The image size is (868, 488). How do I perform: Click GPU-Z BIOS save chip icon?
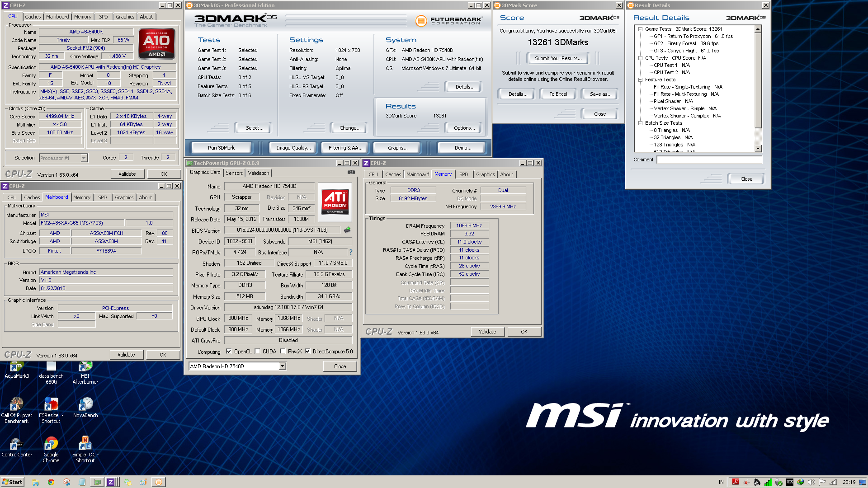pyautogui.click(x=347, y=230)
